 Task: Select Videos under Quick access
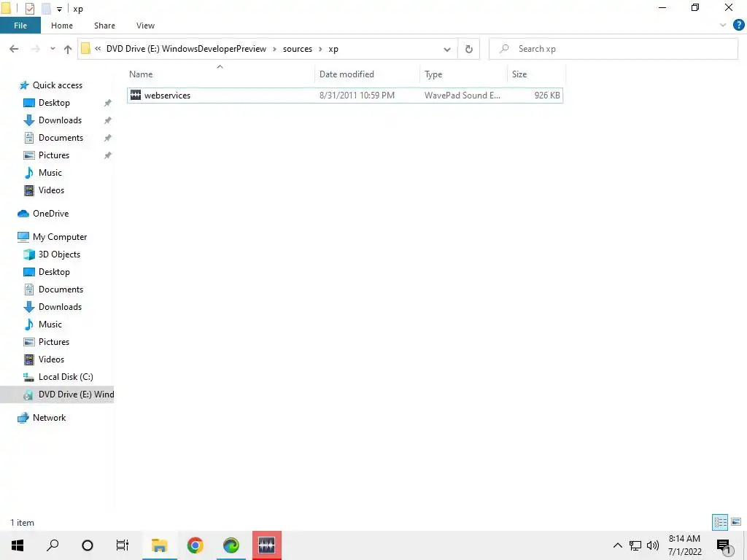point(51,190)
